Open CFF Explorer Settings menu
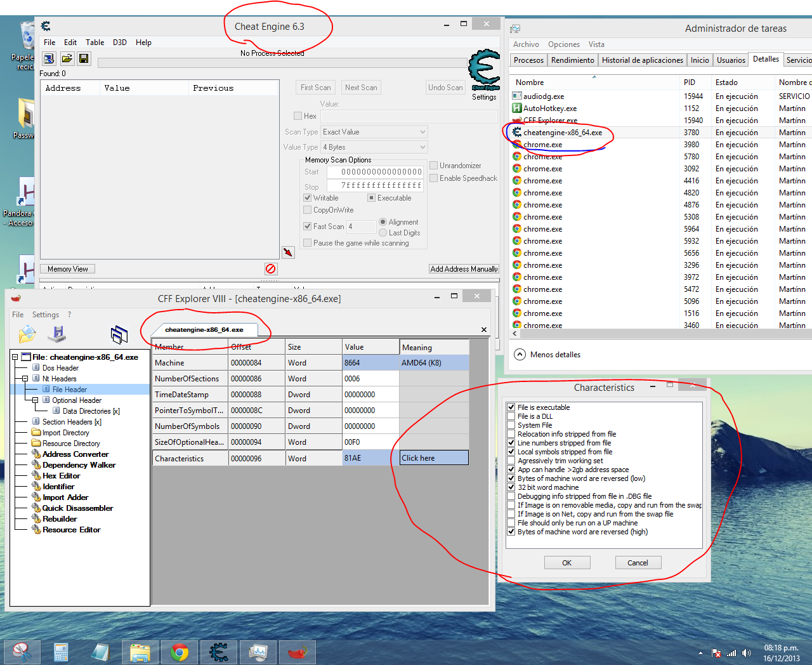Viewport: 812px width, 665px height. coord(46,315)
